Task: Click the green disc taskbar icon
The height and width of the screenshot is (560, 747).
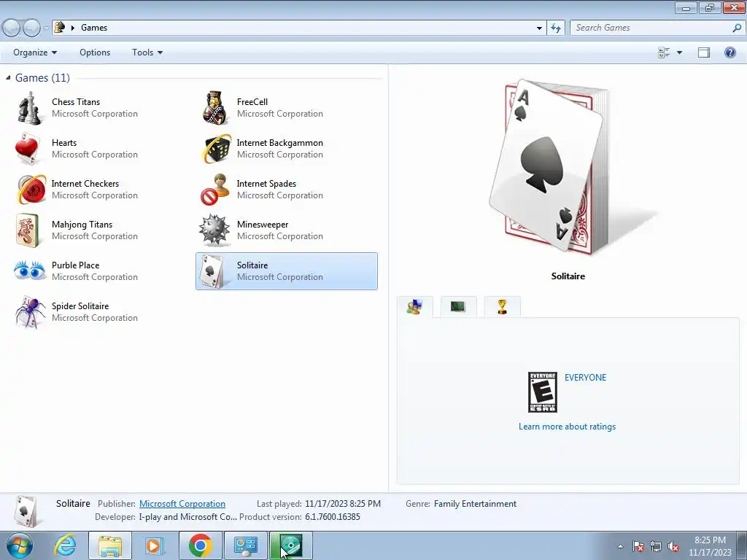Action: click(x=290, y=545)
